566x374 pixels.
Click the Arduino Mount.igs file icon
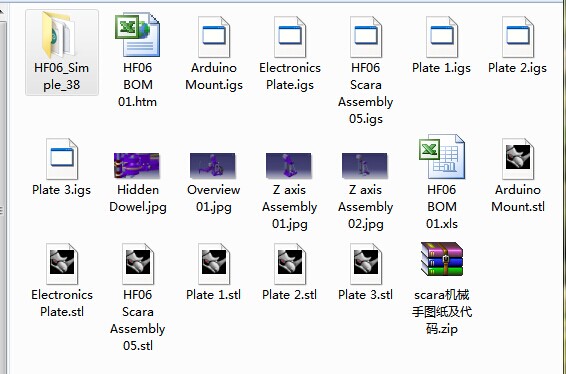click(214, 37)
